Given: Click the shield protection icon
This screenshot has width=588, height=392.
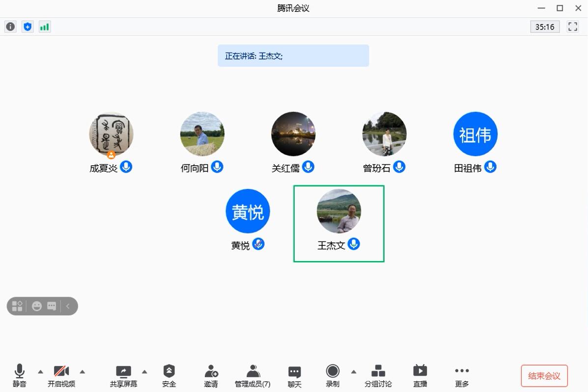Looking at the screenshot, I should 28,26.
